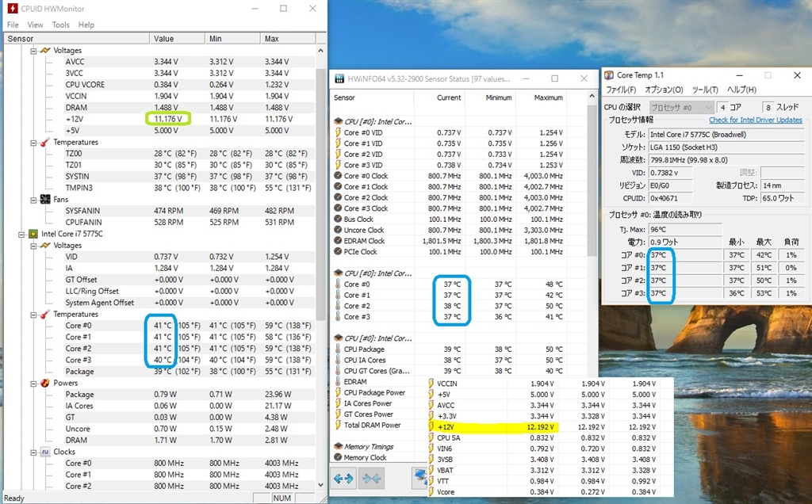Click the Memory Timings group icon
812x504 pixels.
(x=338, y=447)
